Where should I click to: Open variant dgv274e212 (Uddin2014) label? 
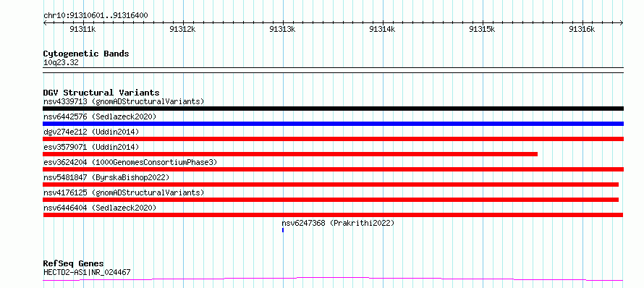pyautogui.click(x=91, y=132)
